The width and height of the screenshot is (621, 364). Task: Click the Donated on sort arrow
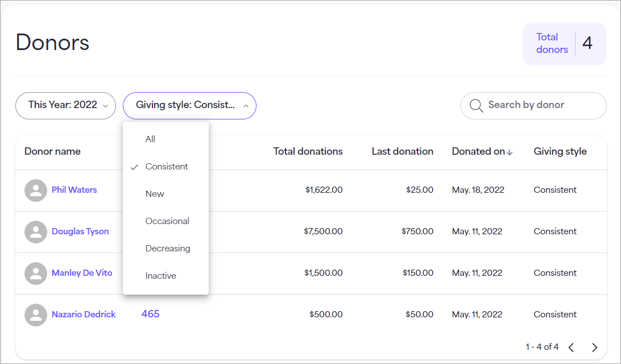510,152
